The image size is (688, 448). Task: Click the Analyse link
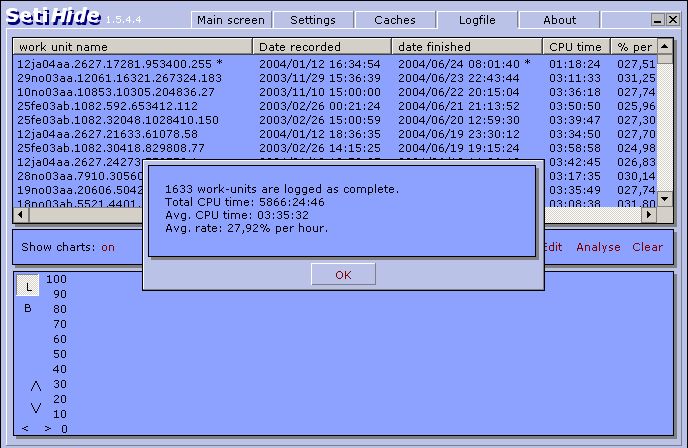coord(598,247)
